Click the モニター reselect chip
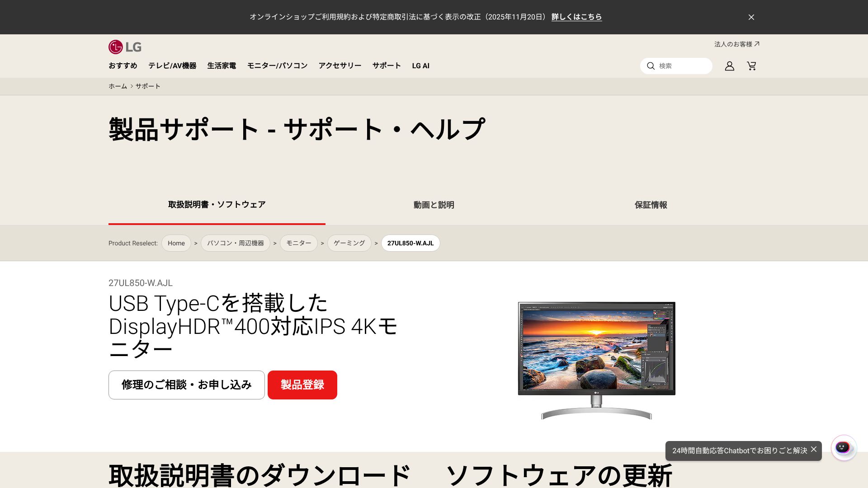This screenshot has height=488, width=868. tap(299, 243)
